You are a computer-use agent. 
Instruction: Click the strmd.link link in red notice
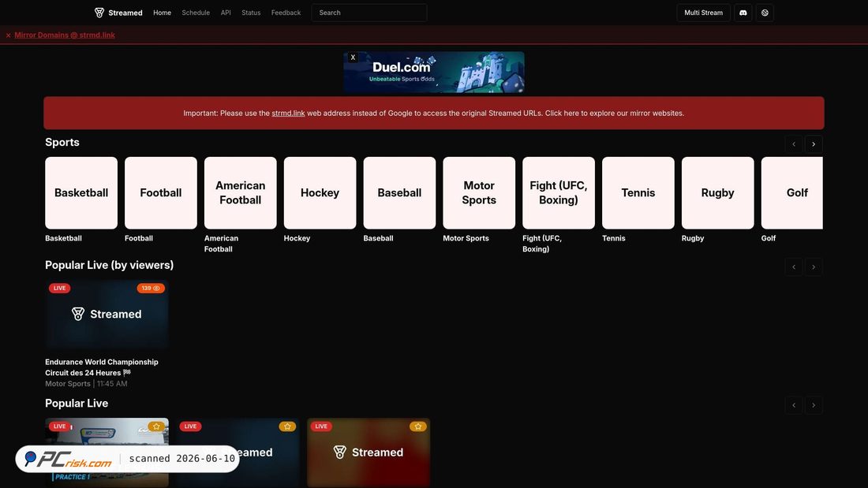288,114
